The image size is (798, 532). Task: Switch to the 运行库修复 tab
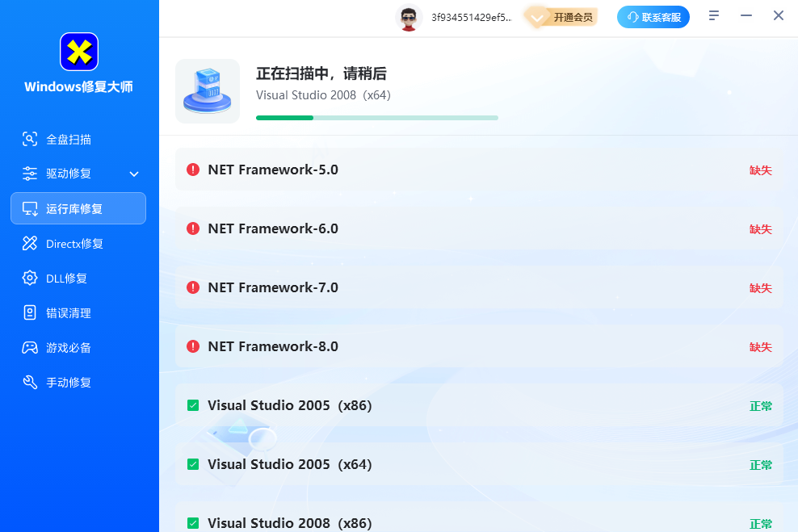pyautogui.click(x=78, y=208)
